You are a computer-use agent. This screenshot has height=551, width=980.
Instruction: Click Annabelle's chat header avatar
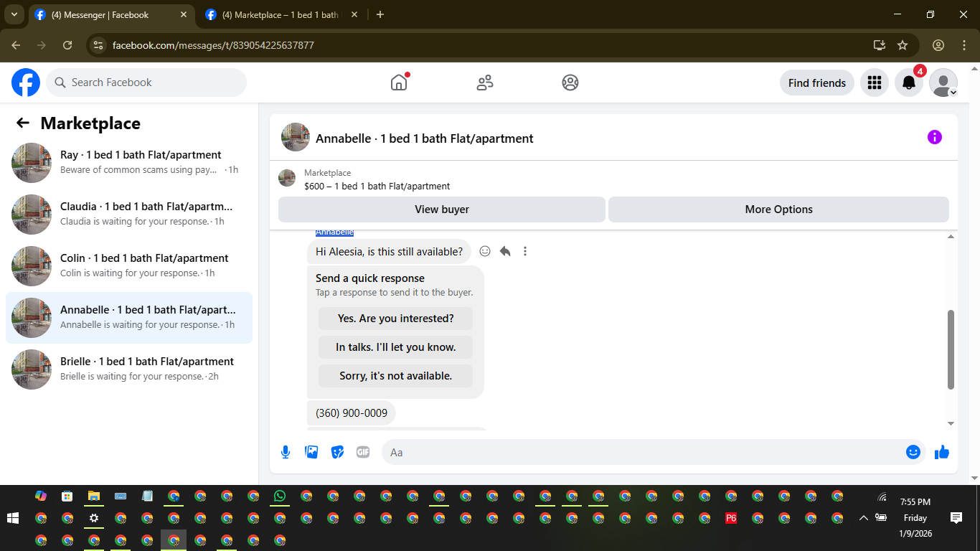coord(296,137)
